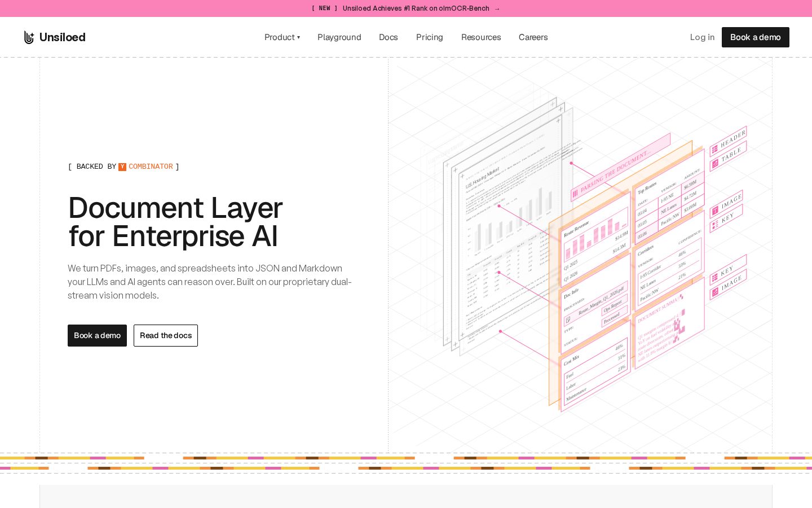
Task: Go to Docs in the navigation bar
Action: point(389,37)
